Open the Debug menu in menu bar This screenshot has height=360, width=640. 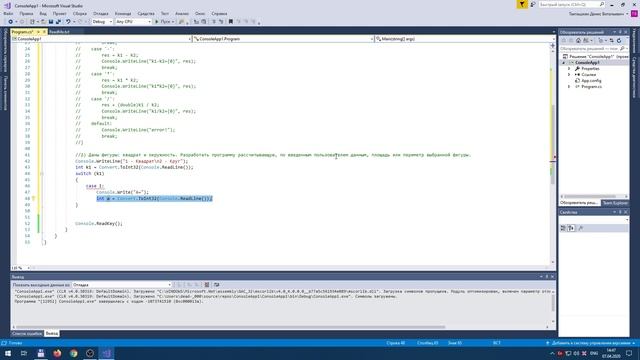101,13
